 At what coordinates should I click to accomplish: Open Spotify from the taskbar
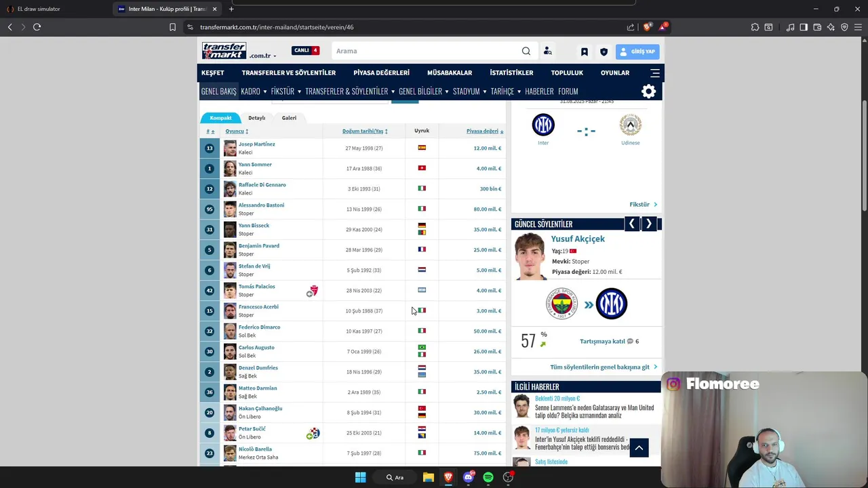point(488,477)
